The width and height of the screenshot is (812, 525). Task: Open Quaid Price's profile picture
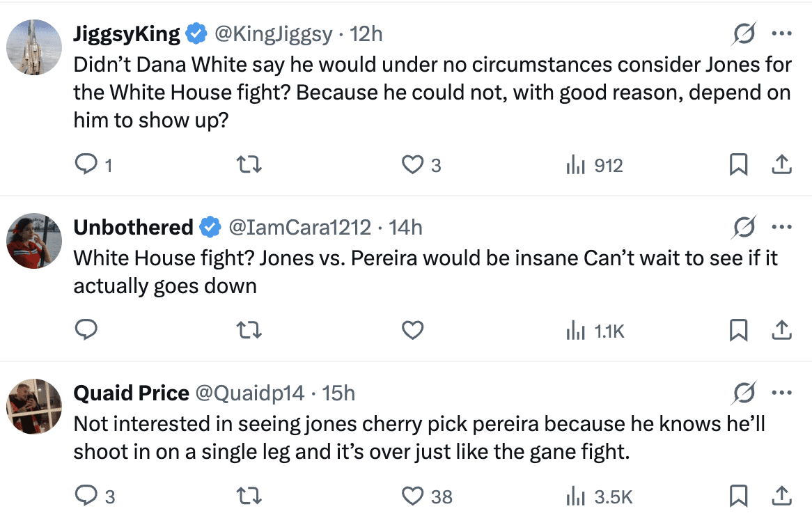[34, 406]
